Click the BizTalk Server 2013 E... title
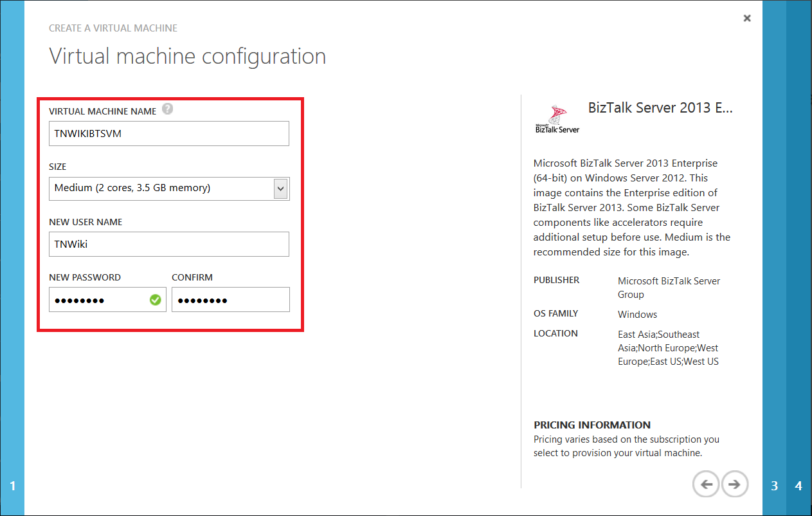This screenshot has width=812, height=516. [x=660, y=107]
